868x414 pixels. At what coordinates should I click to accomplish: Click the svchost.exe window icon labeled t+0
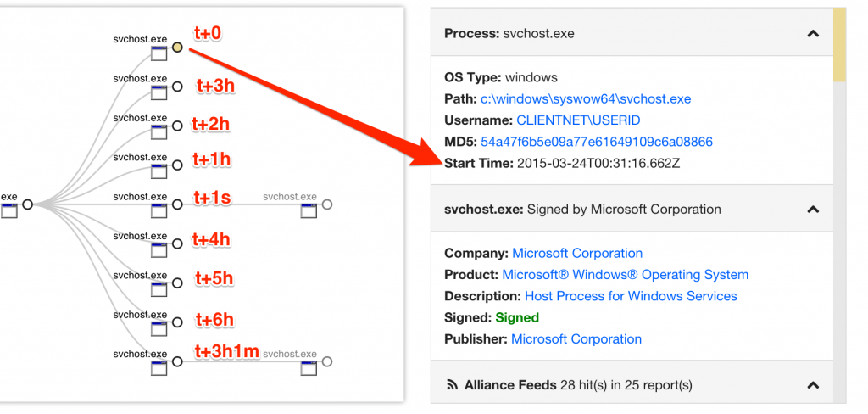(x=158, y=54)
